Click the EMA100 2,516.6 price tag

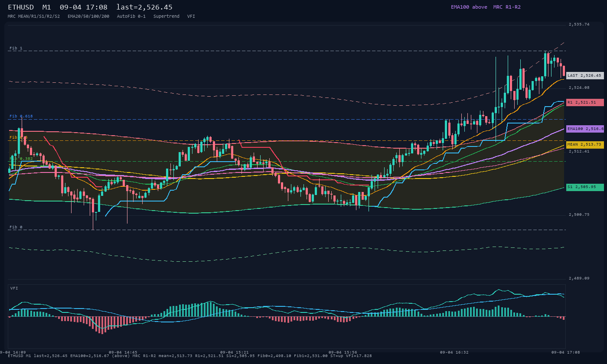585,129
